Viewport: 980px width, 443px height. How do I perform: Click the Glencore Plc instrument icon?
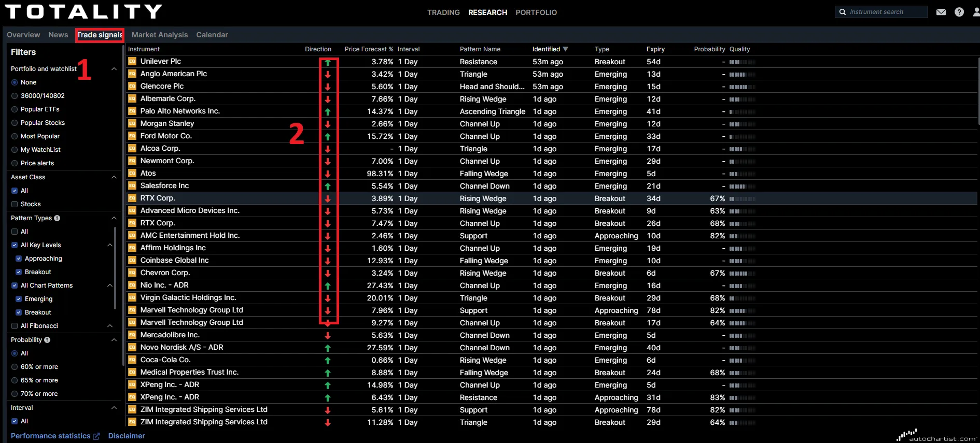(x=132, y=86)
